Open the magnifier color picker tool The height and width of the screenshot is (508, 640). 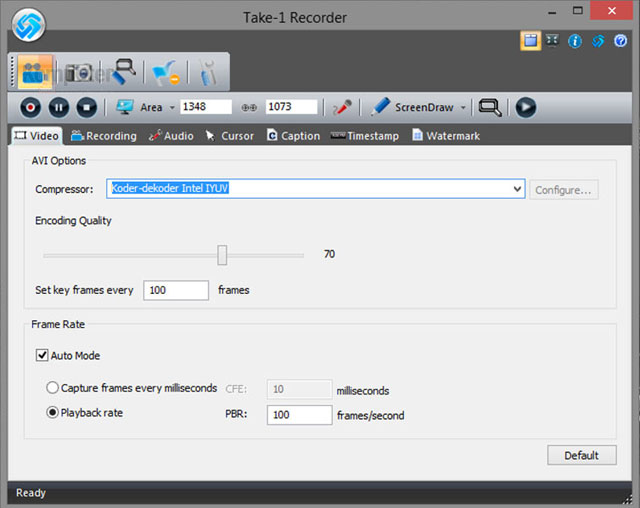tap(123, 72)
